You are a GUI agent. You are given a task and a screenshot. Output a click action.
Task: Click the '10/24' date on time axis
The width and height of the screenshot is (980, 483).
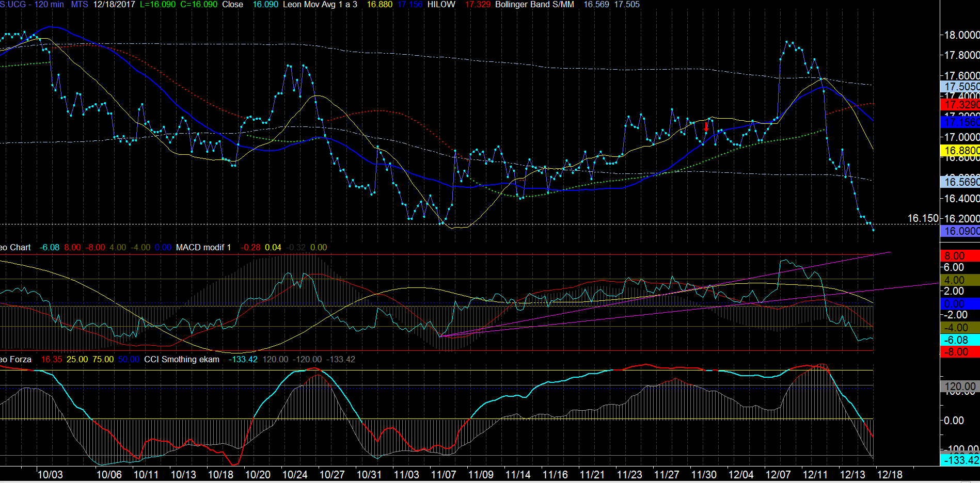click(x=295, y=475)
